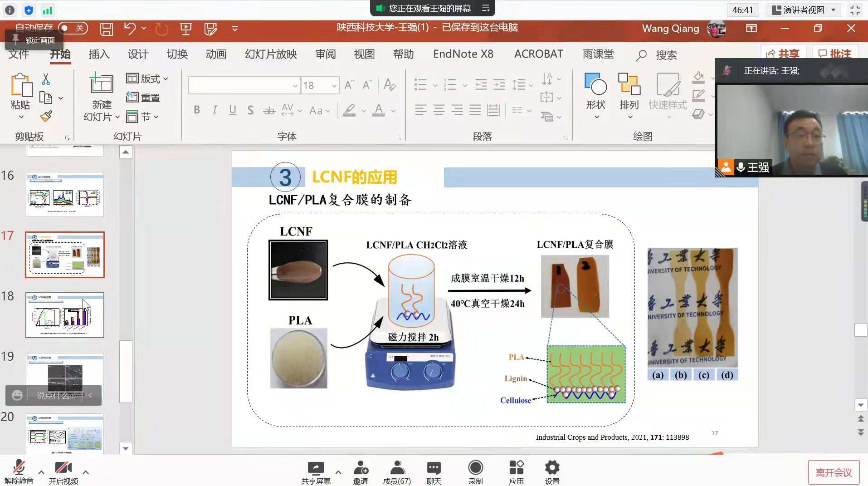Click the 重置 reset slide button
The image size is (868, 486).
click(x=143, y=98)
